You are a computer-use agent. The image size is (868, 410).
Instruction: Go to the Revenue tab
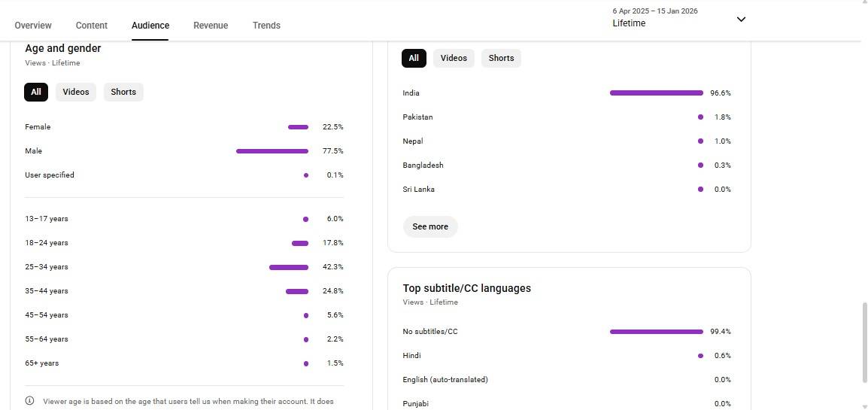pos(211,26)
